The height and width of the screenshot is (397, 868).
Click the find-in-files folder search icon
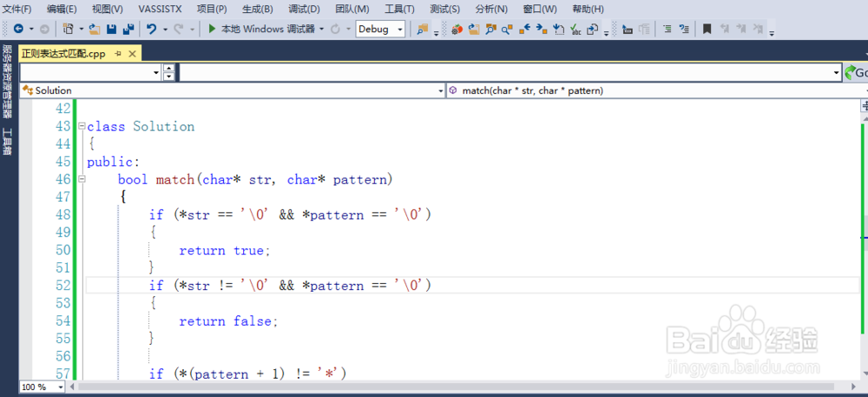point(423,30)
